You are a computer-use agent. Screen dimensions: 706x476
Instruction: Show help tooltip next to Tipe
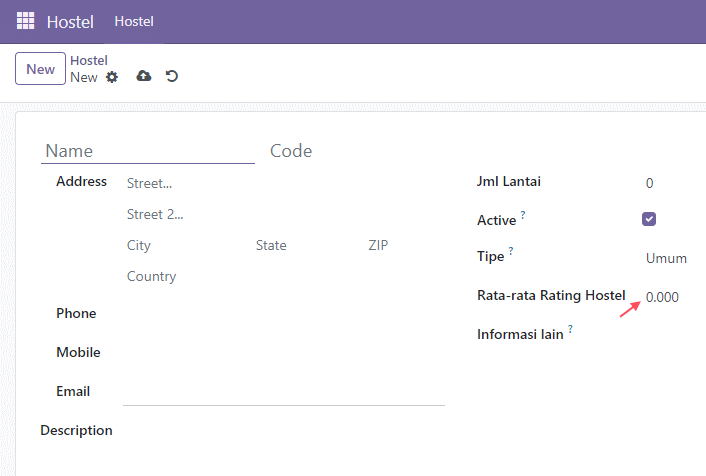511,250
